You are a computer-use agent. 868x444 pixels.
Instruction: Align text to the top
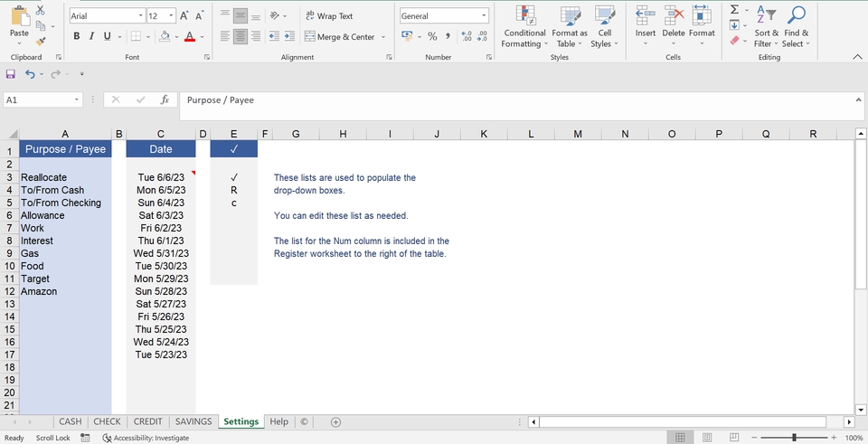click(225, 16)
